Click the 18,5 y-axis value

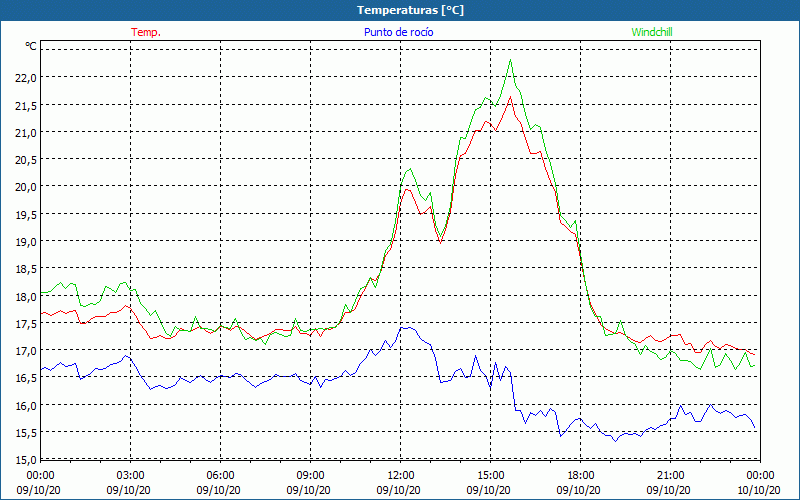point(26,269)
